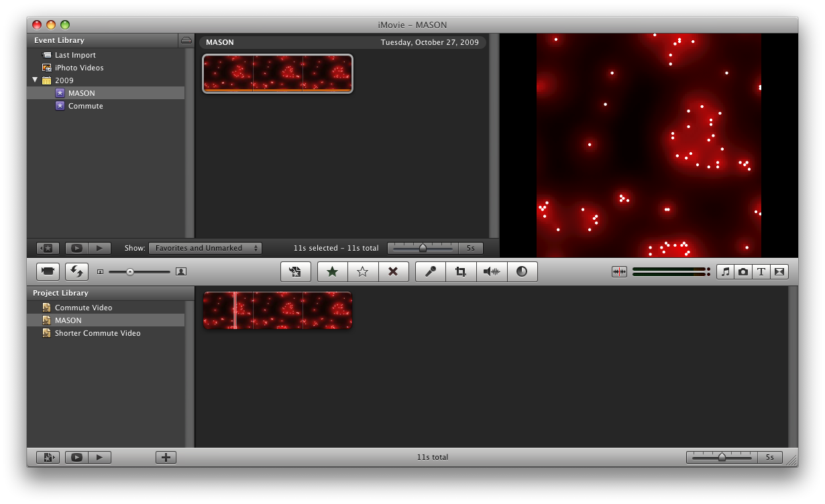
Task: Open the video adjustments inspector
Action: (x=522, y=271)
